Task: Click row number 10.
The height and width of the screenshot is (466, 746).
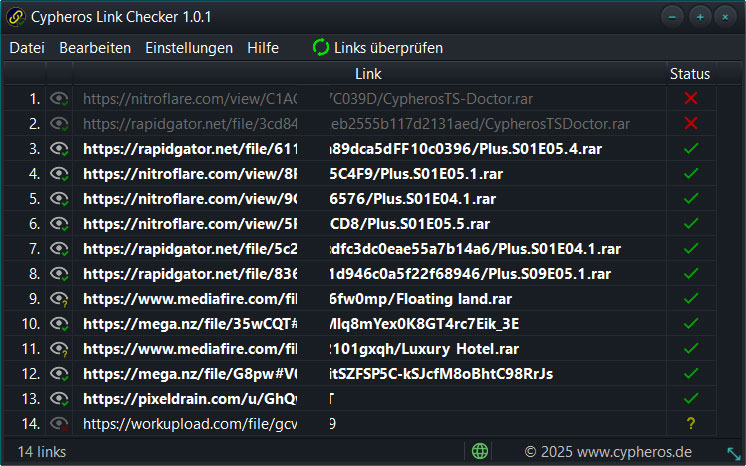Action: tap(30, 324)
